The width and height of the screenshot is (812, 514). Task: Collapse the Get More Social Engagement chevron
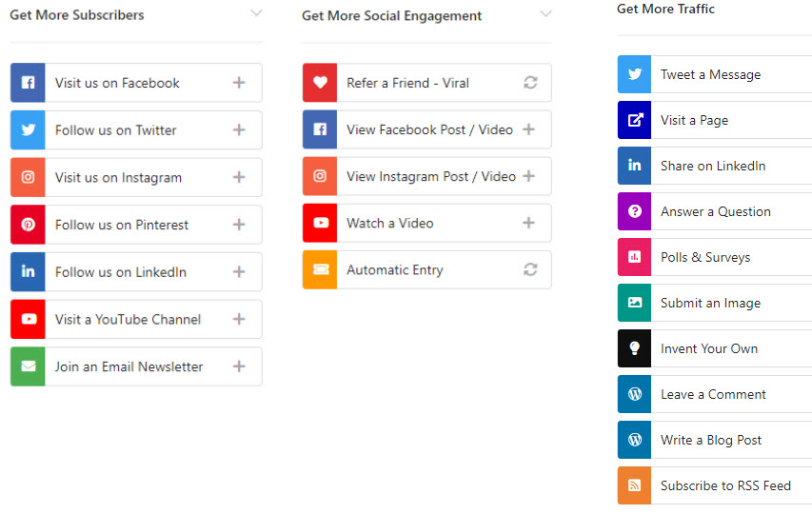coord(545,13)
